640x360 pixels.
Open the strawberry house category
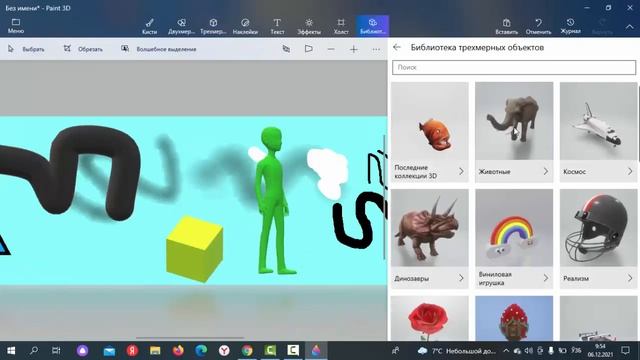[514, 318]
